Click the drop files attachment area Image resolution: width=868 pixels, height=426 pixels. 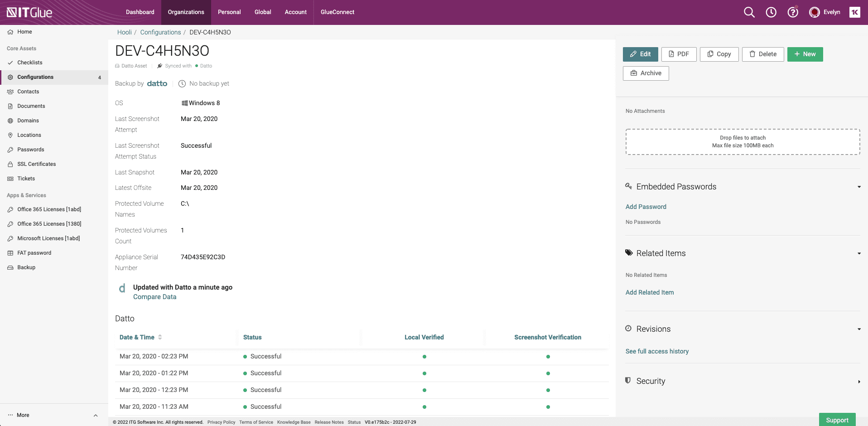pyautogui.click(x=743, y=142)
